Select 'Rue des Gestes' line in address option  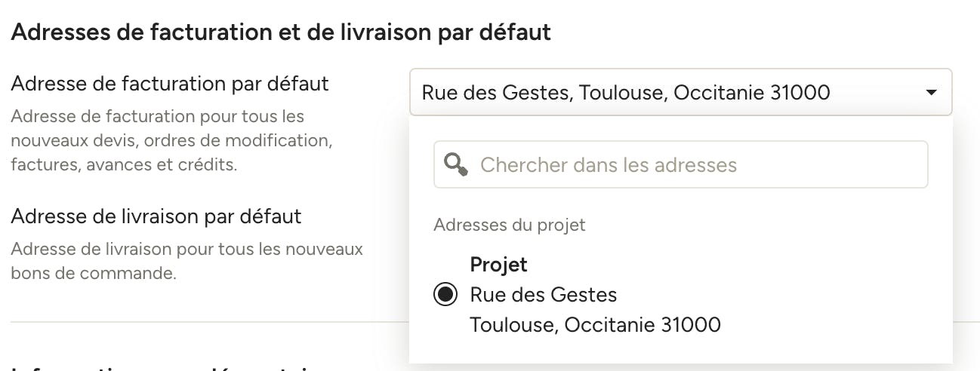(544, 295)
